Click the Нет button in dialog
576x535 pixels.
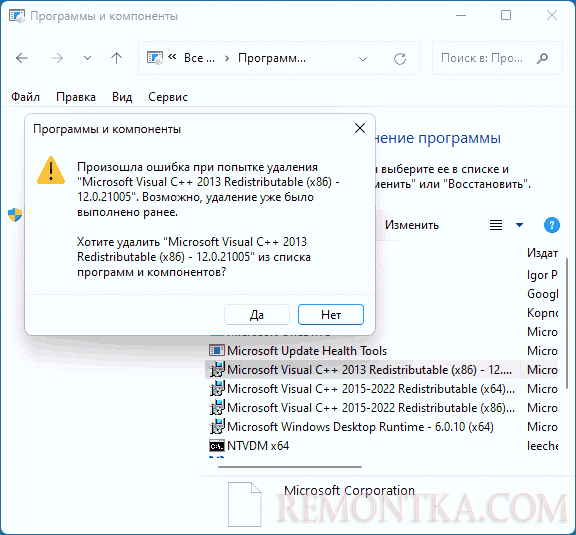point(331,315)
